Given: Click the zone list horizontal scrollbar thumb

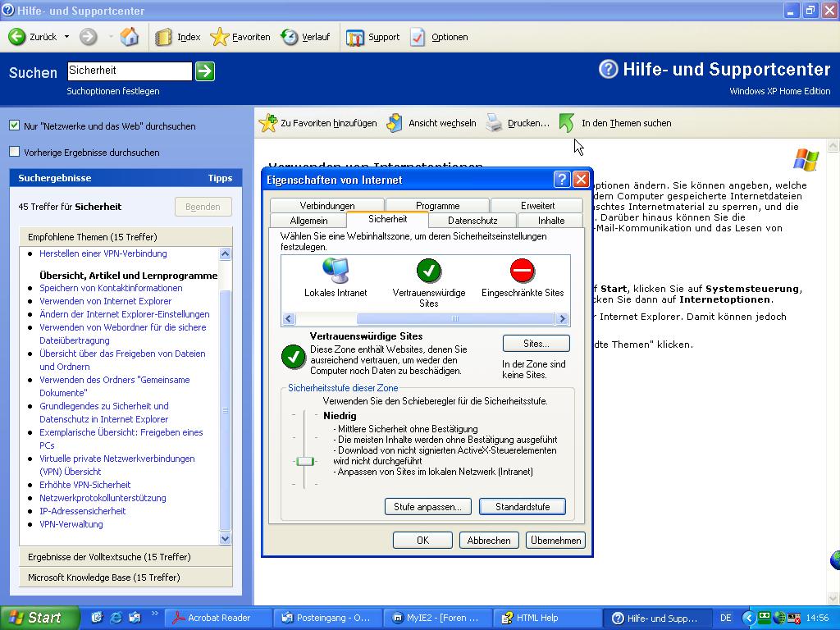Looking at the screenshot, I should click(454, 319).
